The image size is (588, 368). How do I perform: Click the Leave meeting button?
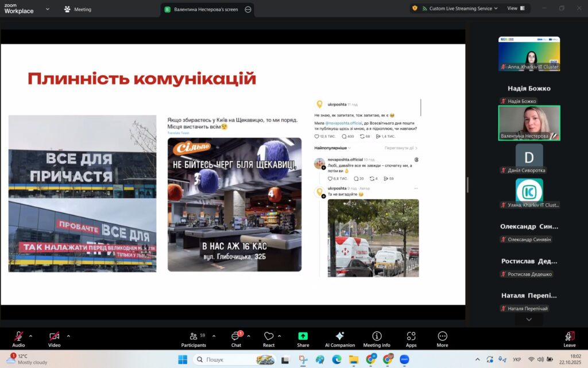coord(569,338)
